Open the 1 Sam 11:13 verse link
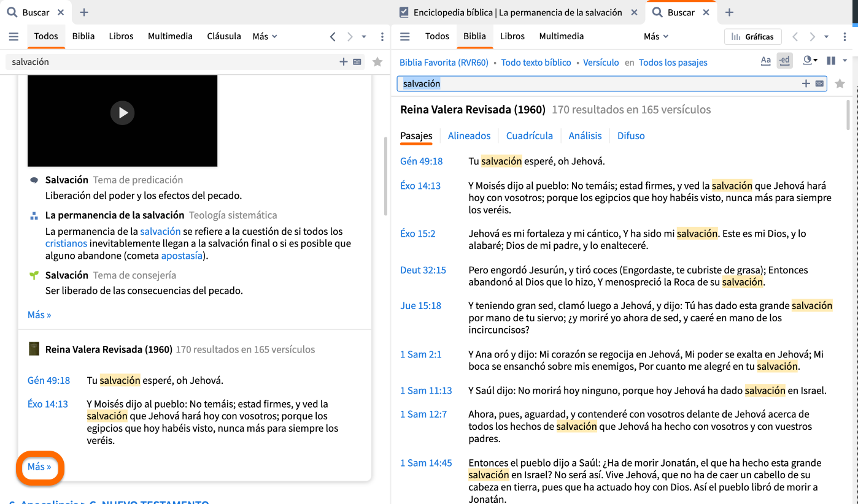This screenshot has width=858, height=504. [x=426, y=391]
